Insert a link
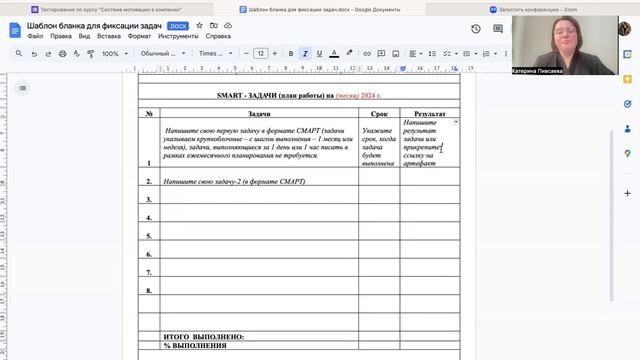 tap(367, 53)
